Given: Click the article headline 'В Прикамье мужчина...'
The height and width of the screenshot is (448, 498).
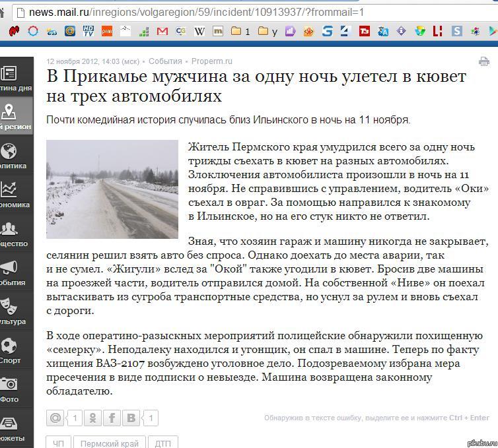Looking at the screenshot, I should (256, 86).
